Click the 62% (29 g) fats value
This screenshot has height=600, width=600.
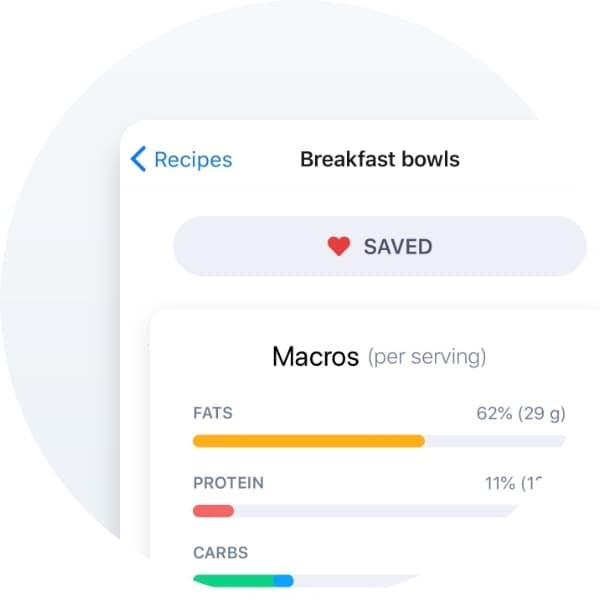521,414
